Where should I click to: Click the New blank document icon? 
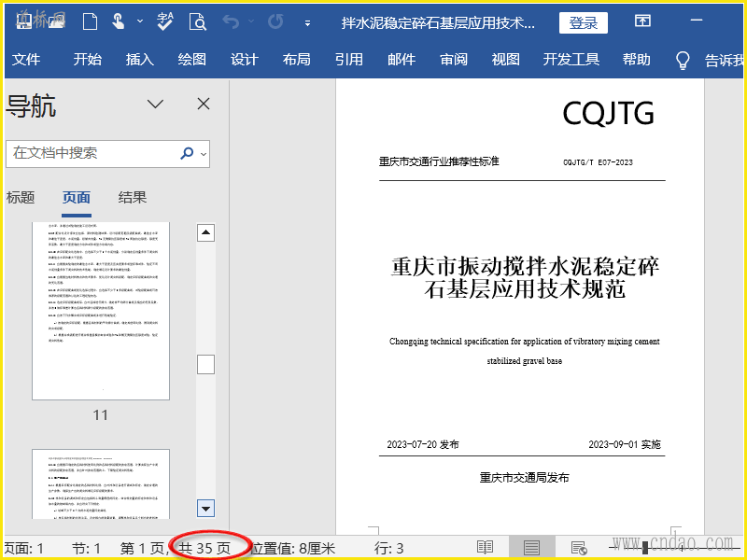[x=90, y=21]
